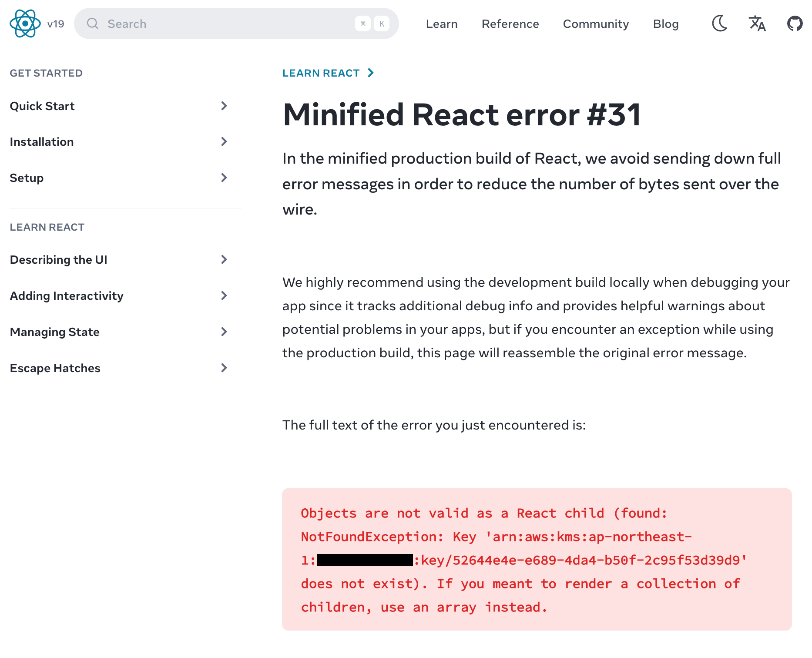
Task: Follow the LEARN REACT breadcrumb link
Action: point(321,73)
